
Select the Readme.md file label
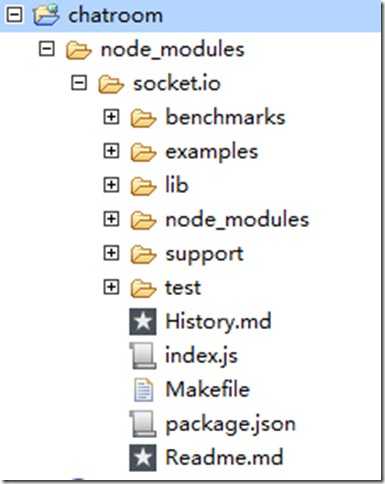pos(224,457)
